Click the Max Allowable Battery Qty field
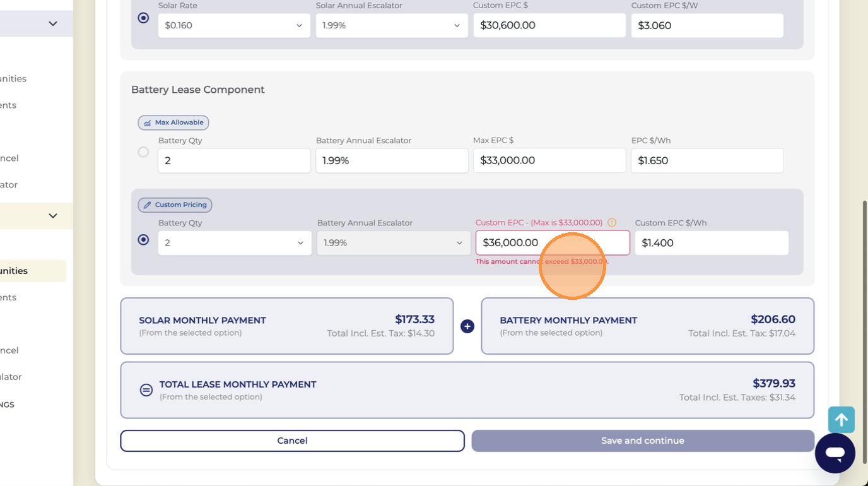 [x=234, y=161]
